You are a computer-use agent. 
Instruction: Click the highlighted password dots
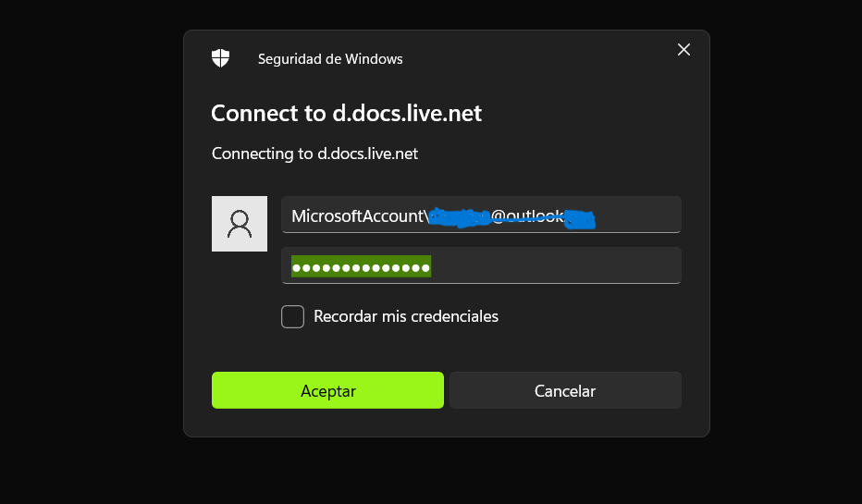coord(361,268)
